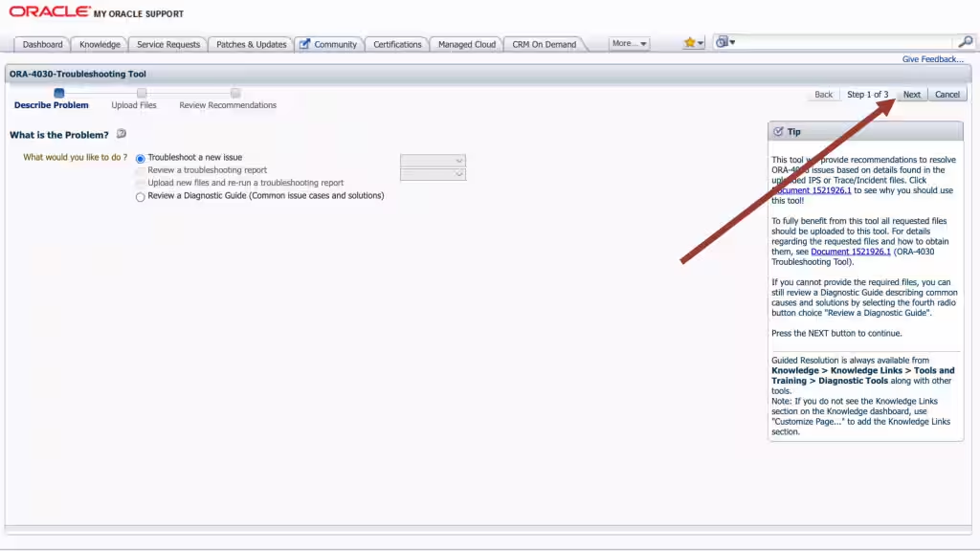
Task: Select Upload new files and re-run radio
Action: click(x=140, y=184)
